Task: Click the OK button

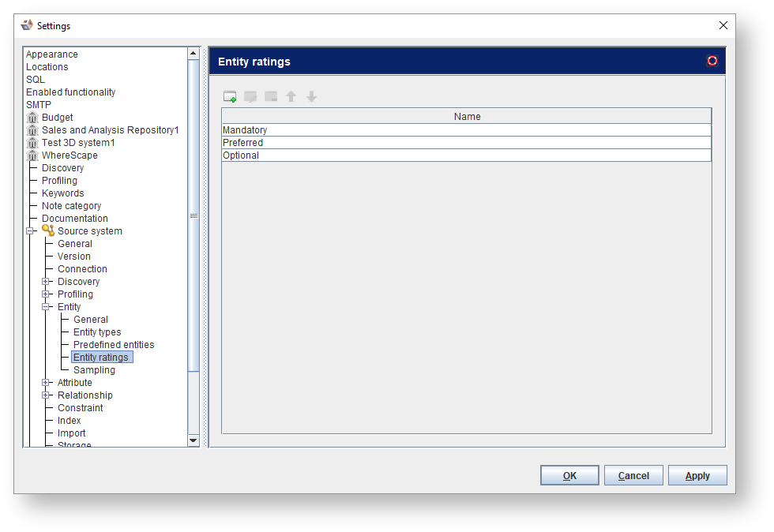Action: (x=569, y=475)
